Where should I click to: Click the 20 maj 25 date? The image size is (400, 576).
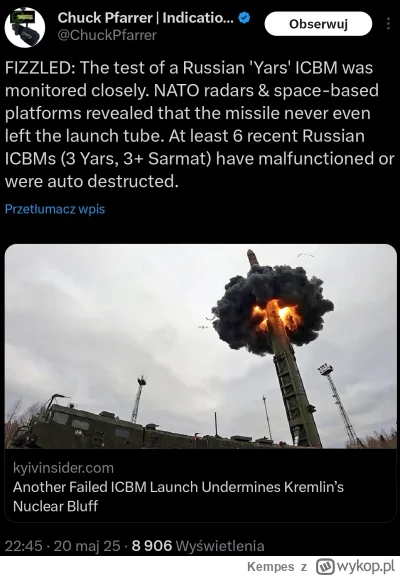(87, 546)
